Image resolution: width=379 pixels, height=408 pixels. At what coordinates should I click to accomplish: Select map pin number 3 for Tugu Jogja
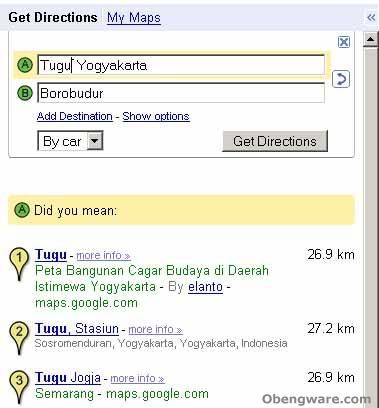19,387
